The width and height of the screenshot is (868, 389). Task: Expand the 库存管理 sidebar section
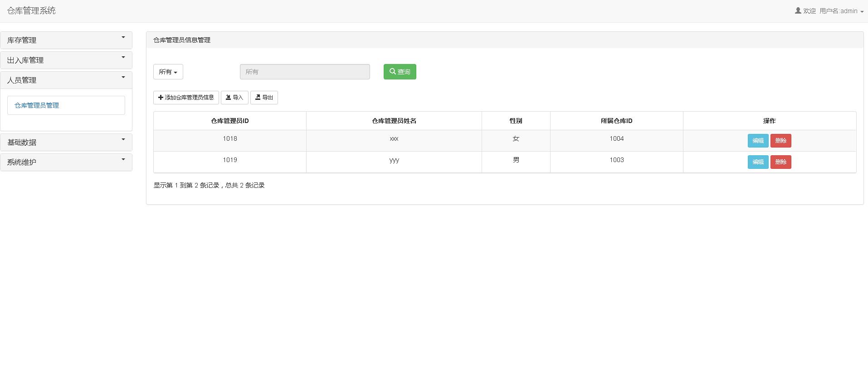tap(66, 40)
